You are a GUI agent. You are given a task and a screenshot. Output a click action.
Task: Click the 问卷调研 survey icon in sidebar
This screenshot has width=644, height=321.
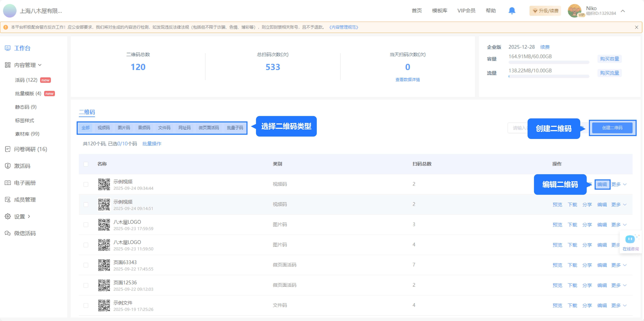point(8,149)
